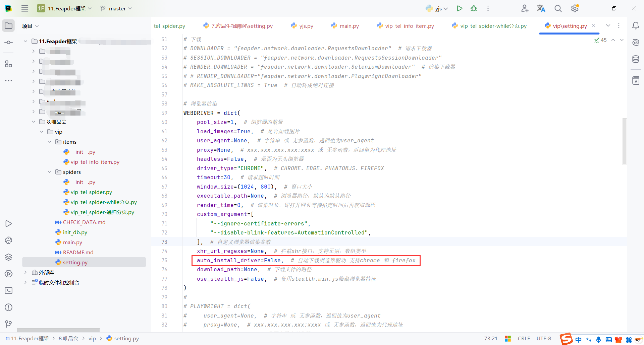Switch to the main.py tab

[349, 26]
